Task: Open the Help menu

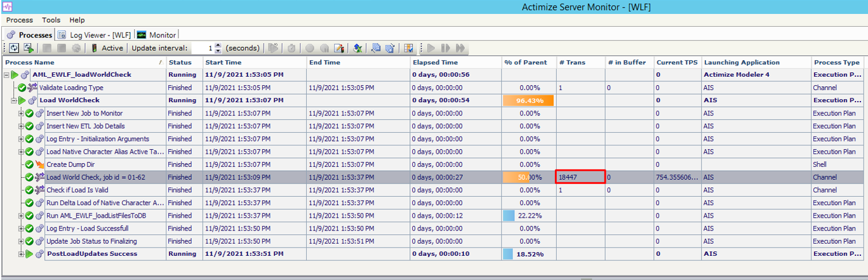Action: pos(77,20)
